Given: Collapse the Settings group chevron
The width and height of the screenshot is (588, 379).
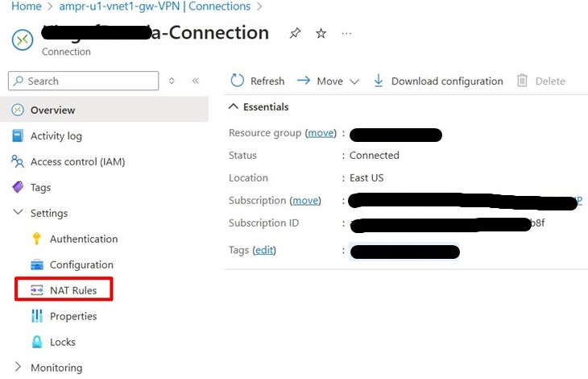Looking at the screenshot, I should [x=18, y=212].
